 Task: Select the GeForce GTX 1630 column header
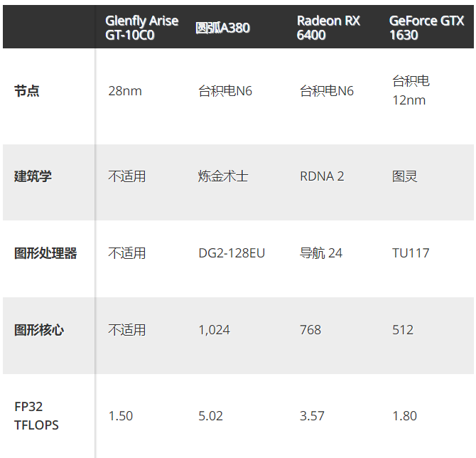click(426, 28)
